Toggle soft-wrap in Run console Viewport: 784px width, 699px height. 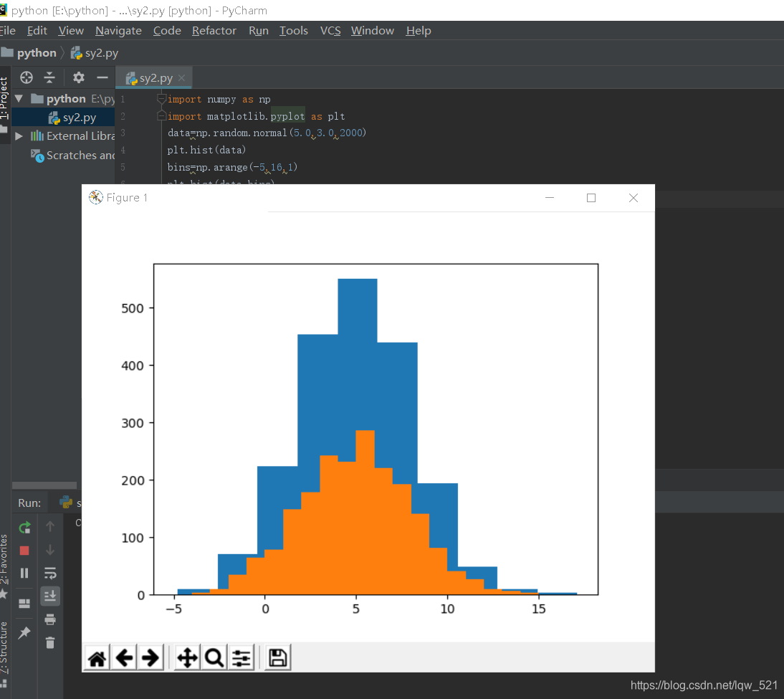point(50,574)
